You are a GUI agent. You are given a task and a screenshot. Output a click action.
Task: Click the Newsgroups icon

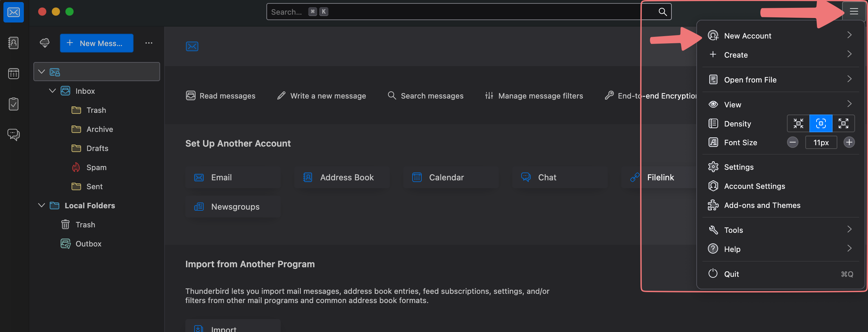199,207
